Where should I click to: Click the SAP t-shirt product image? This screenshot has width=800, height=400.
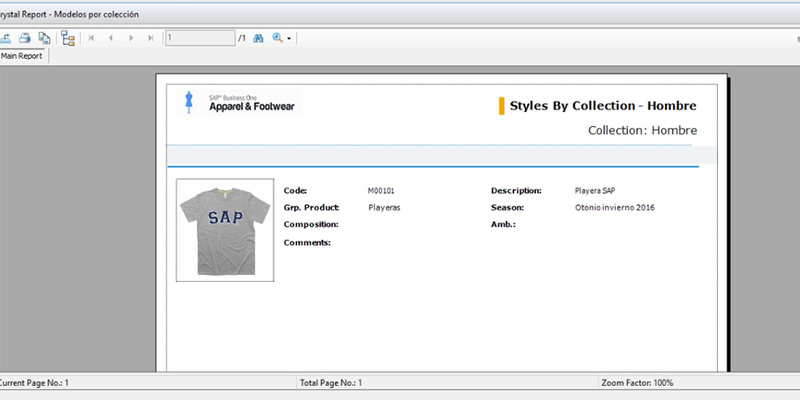pyautogui.click(x=224, y=230)
